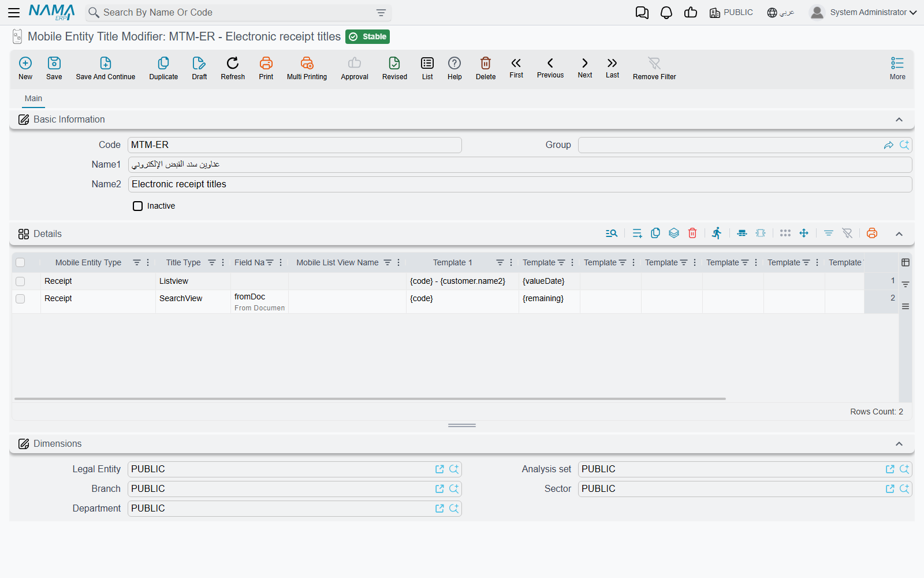Click the grid horizontal scrollbar
The width and height of the screenshot is (924, 578).
370,399
